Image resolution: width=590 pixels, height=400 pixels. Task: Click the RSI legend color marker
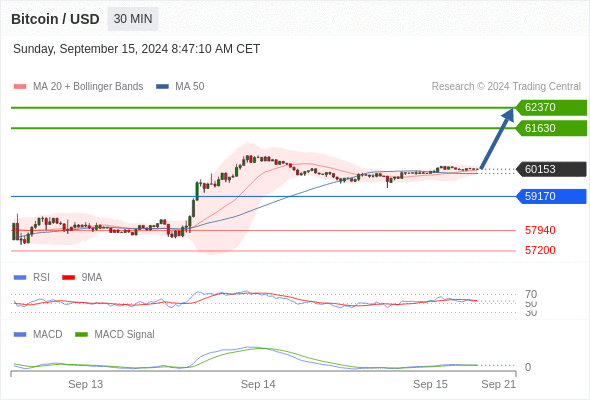[x=20, y=278]
